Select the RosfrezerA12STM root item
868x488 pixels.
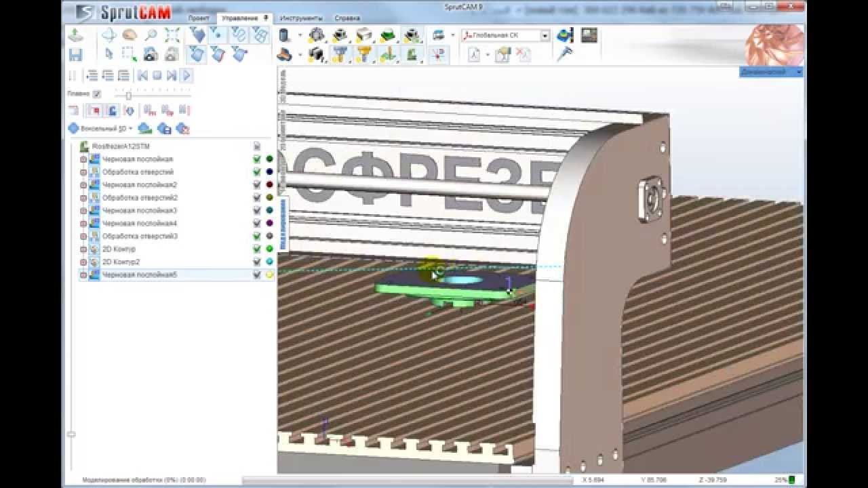[121, 146]
